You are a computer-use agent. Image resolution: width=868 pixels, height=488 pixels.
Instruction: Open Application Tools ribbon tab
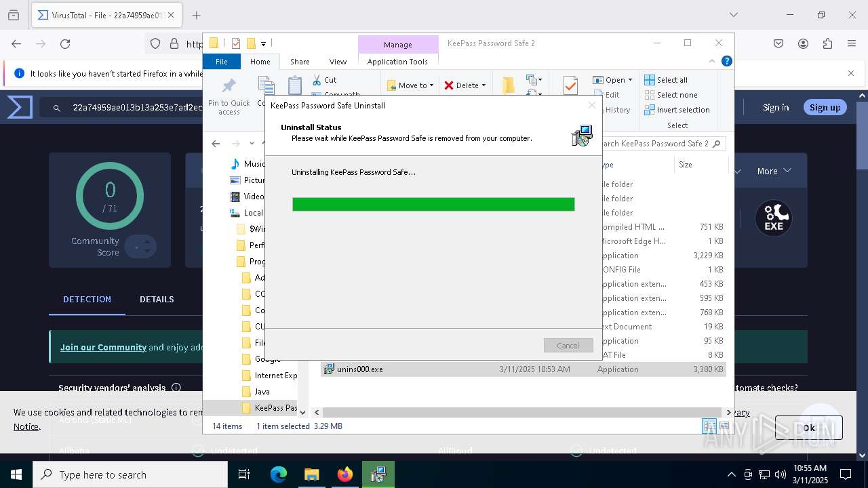tap(397, 62)
